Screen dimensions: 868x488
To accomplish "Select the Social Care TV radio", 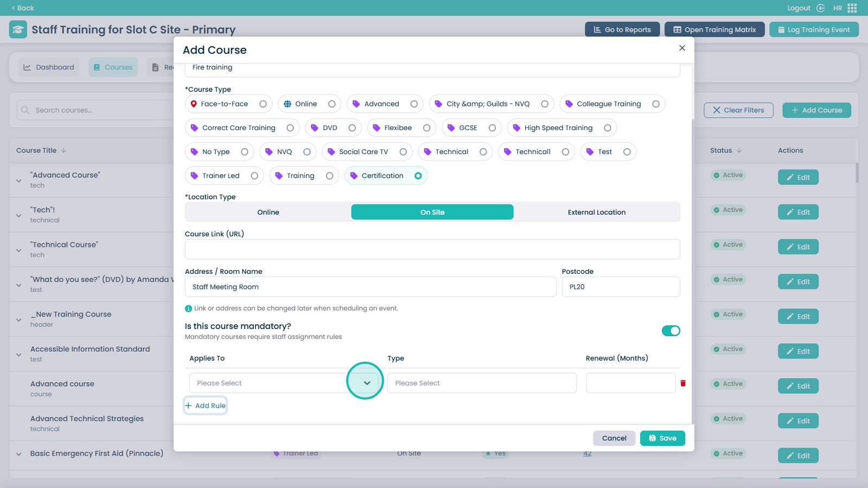I will (403, 152).
